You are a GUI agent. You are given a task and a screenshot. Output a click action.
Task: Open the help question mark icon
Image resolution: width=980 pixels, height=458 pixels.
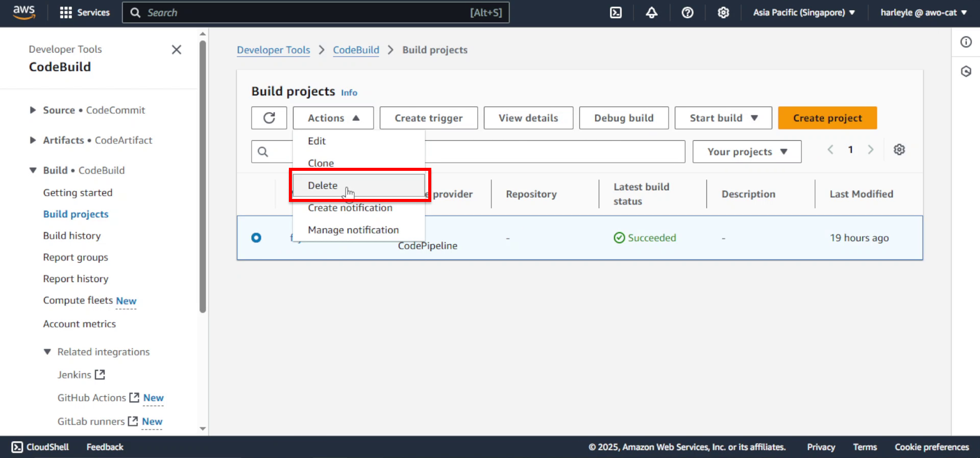pos(688,13)
